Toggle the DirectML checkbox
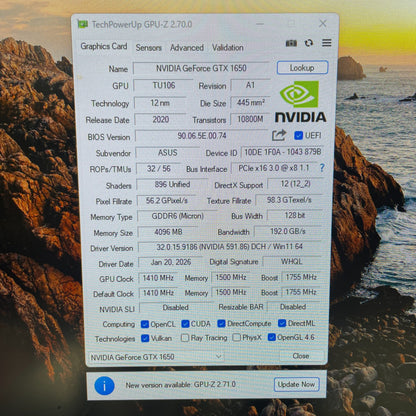 tap(282, 323)
